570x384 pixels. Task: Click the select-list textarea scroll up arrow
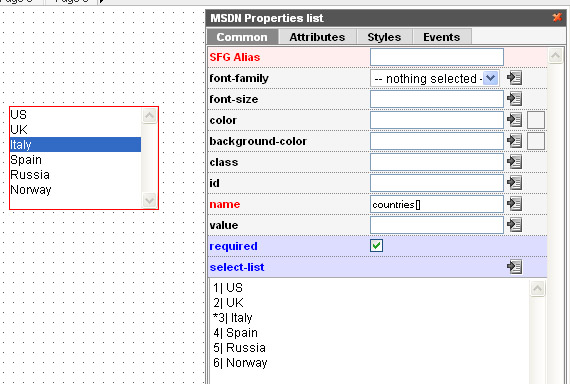pos(537,288)
